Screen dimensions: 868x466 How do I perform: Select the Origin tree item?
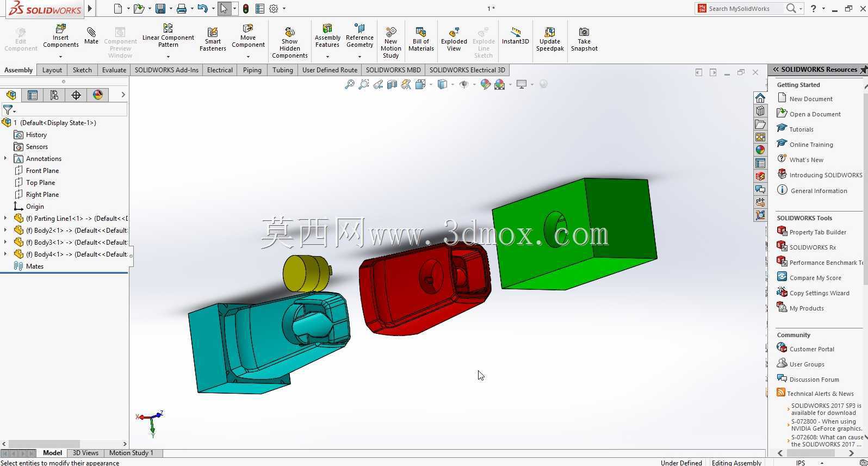[35, 207]
